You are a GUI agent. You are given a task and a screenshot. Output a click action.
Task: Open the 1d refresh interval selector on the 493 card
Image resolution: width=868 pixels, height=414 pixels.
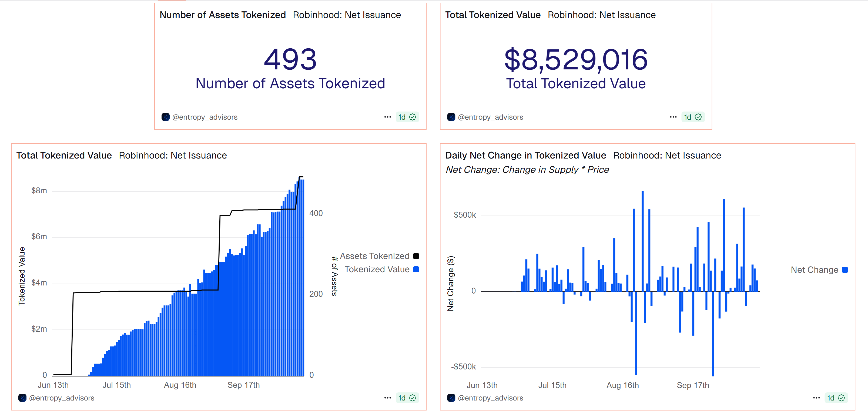402,117
